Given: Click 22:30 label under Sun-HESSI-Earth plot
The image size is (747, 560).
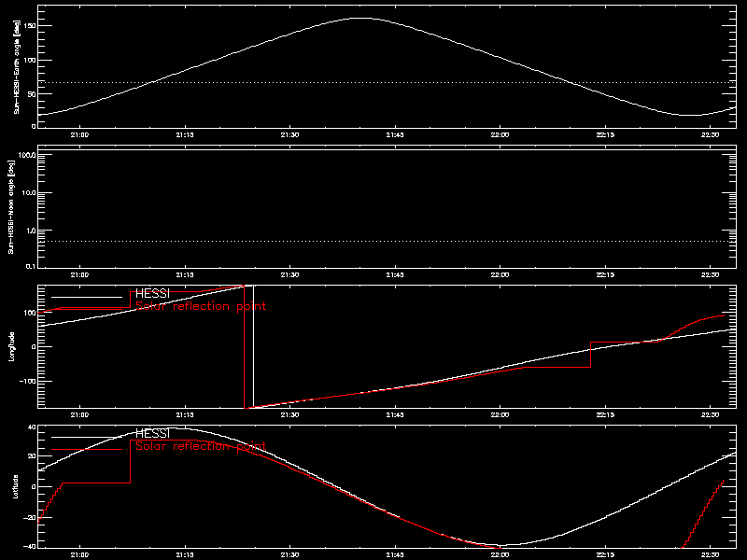Looking at the screenshot, I should click(711, 134).
